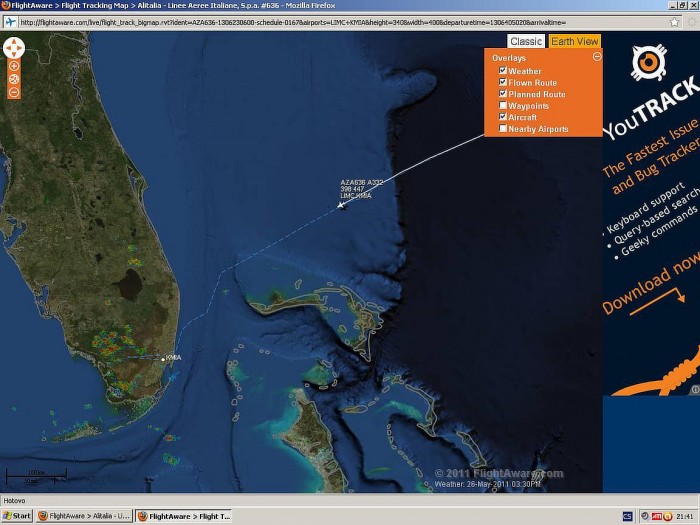
Task: Zoom out using the minus map control
Action: tap(14, 92)
